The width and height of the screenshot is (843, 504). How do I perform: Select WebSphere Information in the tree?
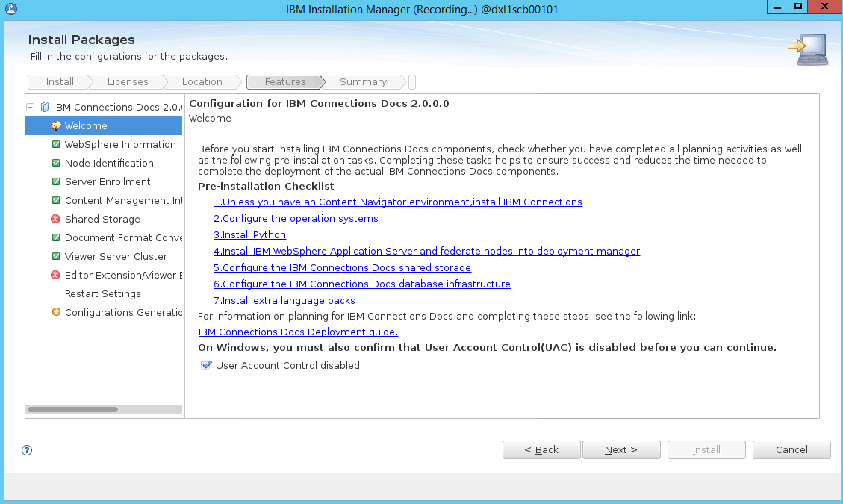coord(120,144)
